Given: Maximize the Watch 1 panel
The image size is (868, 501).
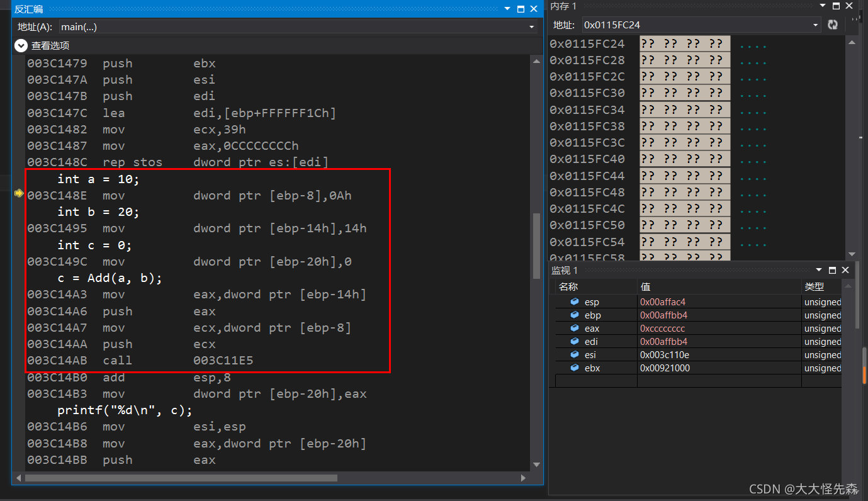Looking at the screenshot, I should pos(832,270).
